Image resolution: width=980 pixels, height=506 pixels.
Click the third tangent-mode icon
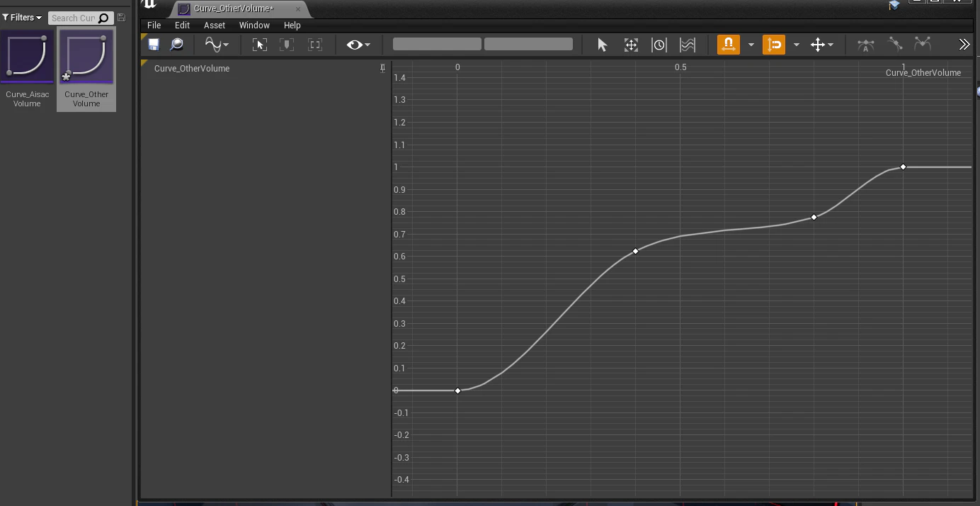coord(923,45)
